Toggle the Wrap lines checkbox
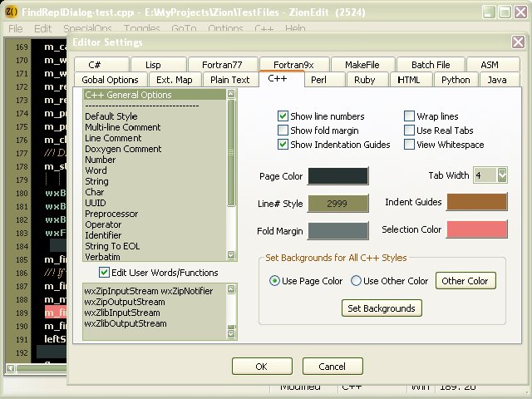 point(409,116)
